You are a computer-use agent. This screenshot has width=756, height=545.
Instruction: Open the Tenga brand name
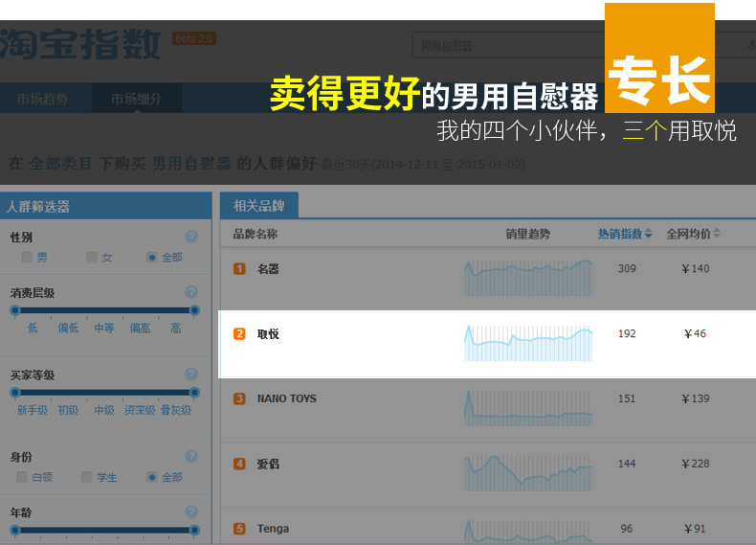[x=273, y=529]
